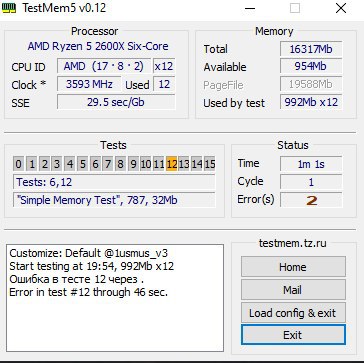364x363 pixels.
Task: Click log line Start testing at 19:54
Action: pos(92,266)
